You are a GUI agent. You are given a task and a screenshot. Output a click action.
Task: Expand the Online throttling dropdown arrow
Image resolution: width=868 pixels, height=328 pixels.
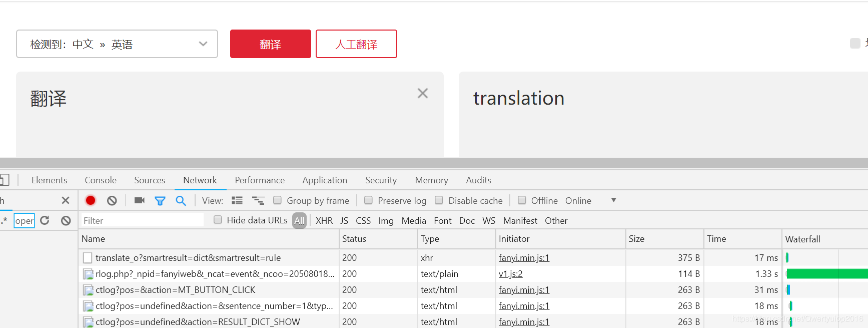[613, 200]
